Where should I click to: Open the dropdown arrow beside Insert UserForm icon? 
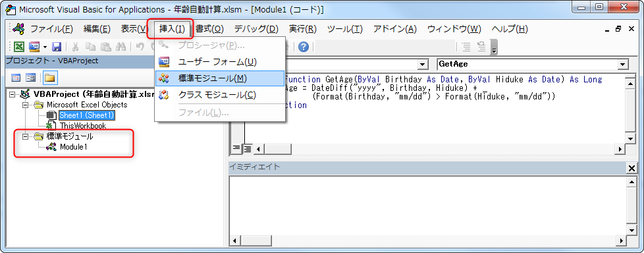point(45,47)
